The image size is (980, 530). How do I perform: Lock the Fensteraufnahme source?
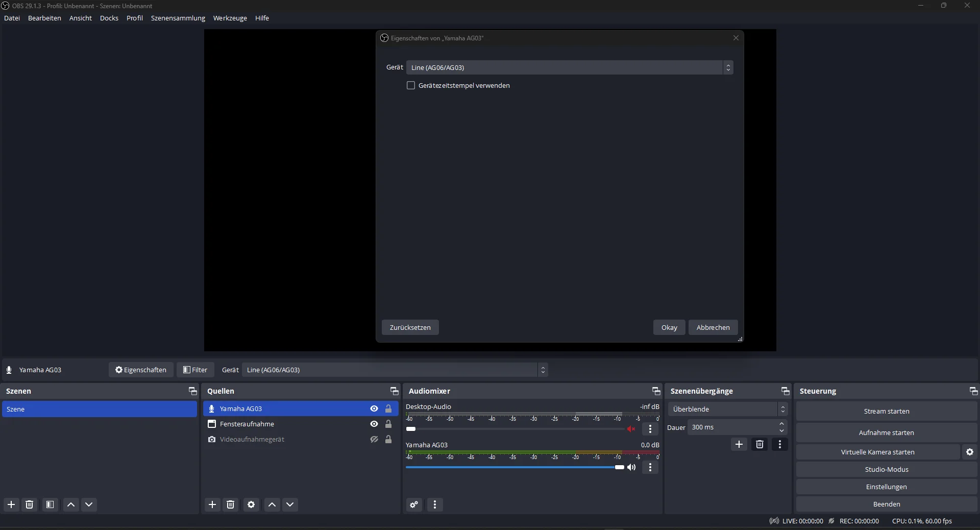pyautogui.click(x=388, y=424)
